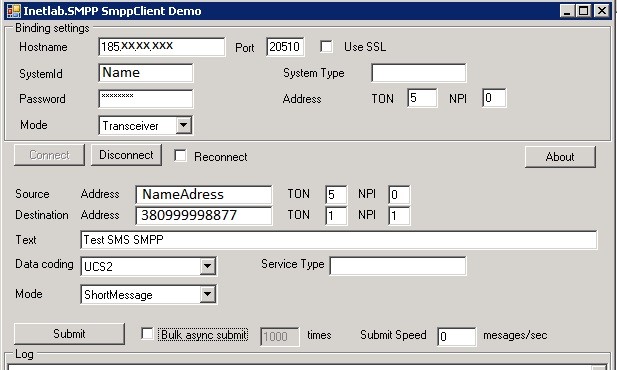Click the binding Address NPI field

click(494, 98)
